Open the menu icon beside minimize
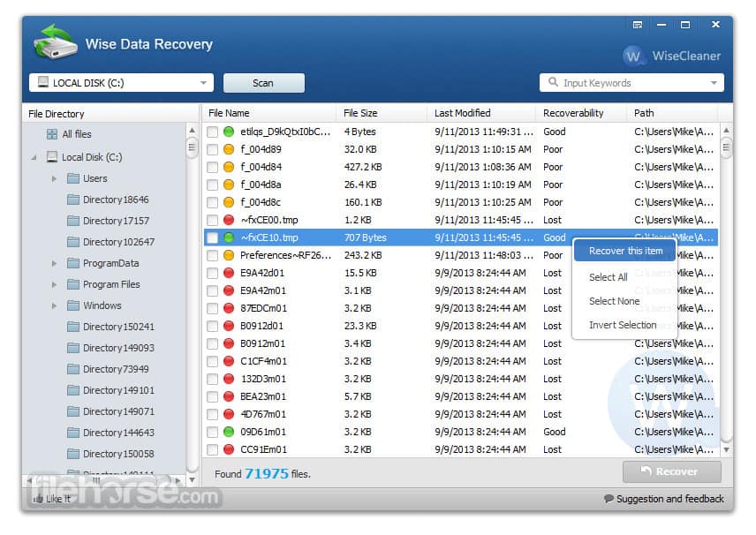Viewport: 756px width, 535px height. (x=638, y=25)
